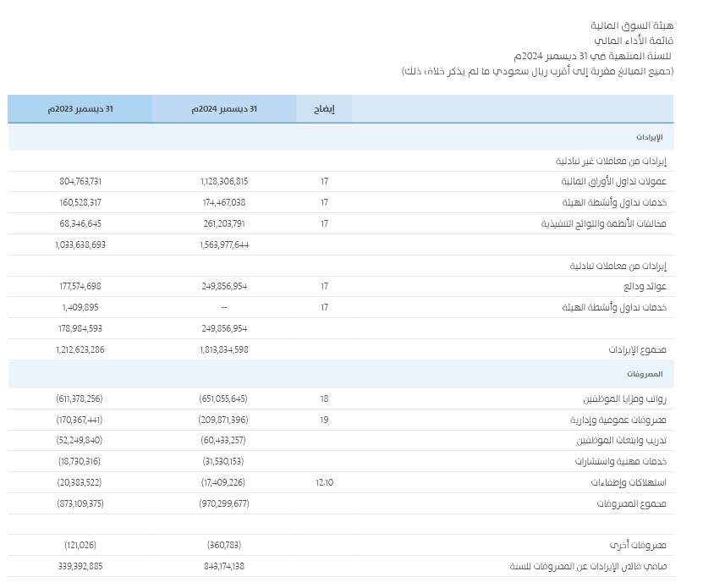Select row label مجموع الإيرادات
The image size is (703, 588).
click(637, 350)
